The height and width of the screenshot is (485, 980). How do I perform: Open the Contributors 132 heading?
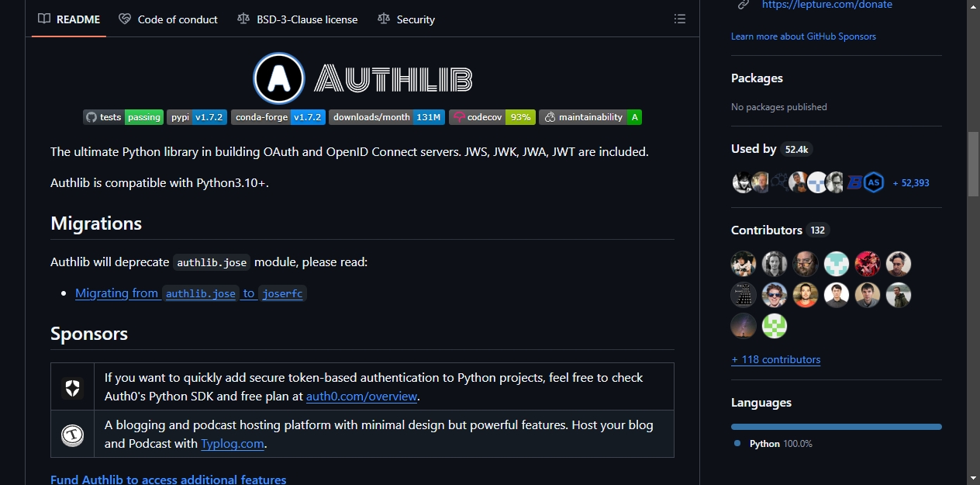(x=780, y=230)
